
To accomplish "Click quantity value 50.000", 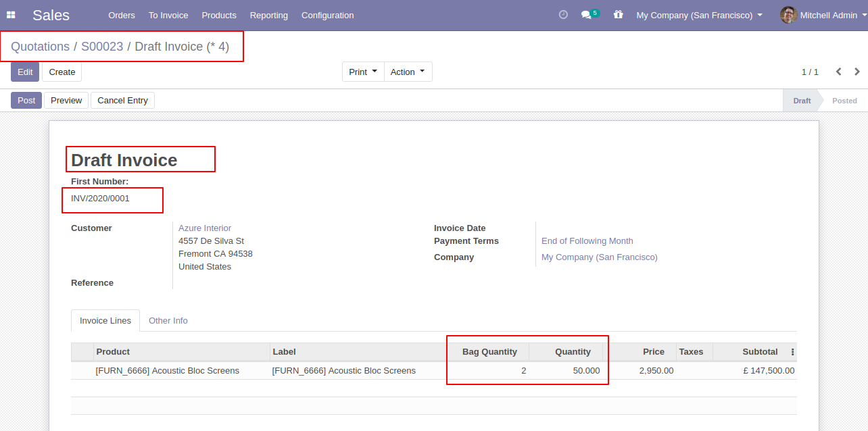I will pyautogui.click(x=586, y=371).
